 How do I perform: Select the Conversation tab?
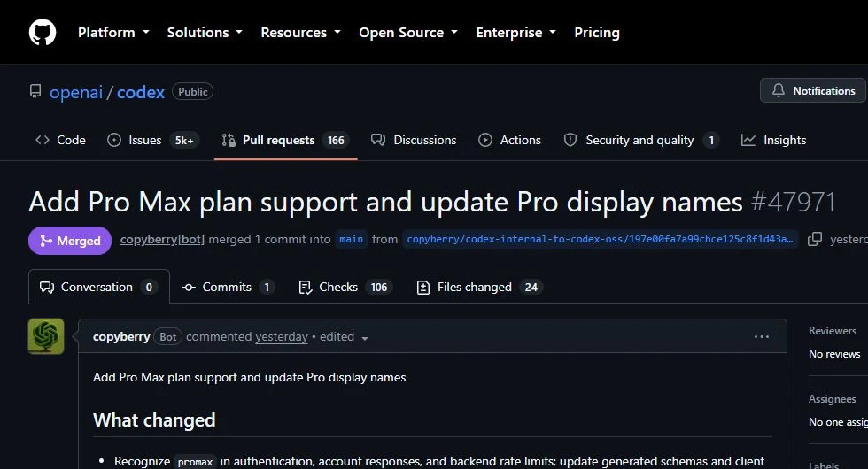click(99, 287)
